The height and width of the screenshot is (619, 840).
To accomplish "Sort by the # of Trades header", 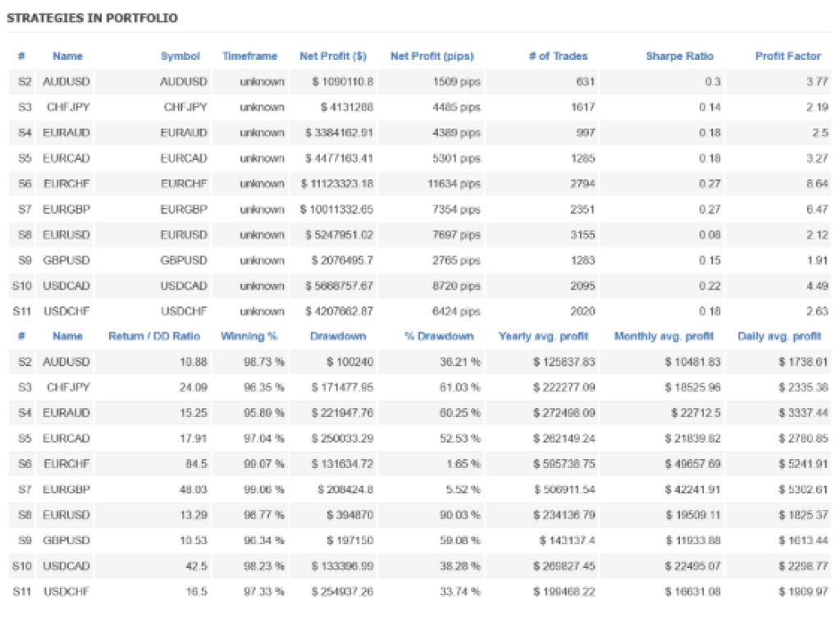I will coord(559,56).
